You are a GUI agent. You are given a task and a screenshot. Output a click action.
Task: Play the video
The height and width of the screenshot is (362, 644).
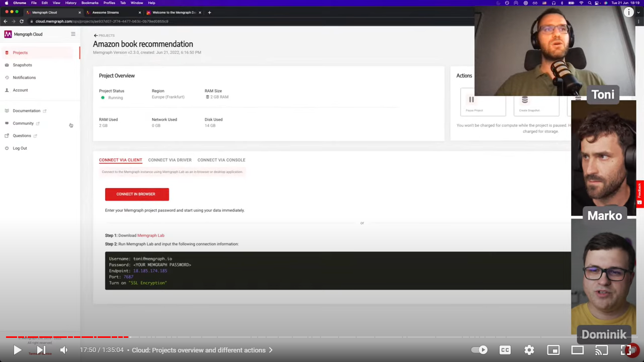(x=17, y=350)
